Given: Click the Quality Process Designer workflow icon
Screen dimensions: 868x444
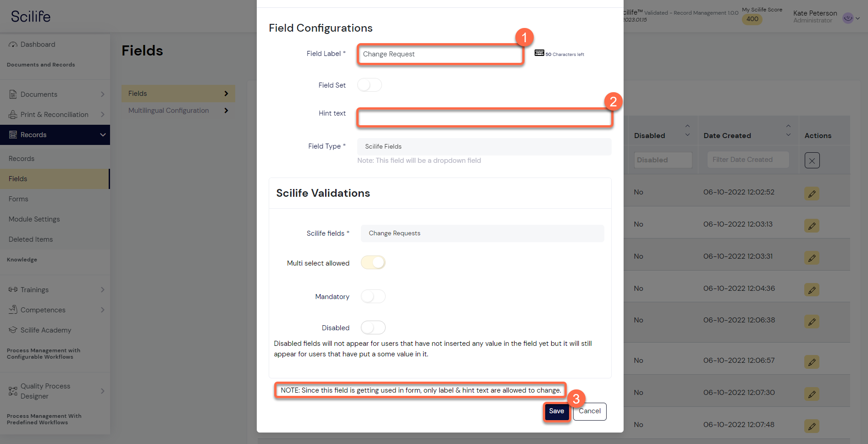Looking at the screenshot, I should click(13, 391).
